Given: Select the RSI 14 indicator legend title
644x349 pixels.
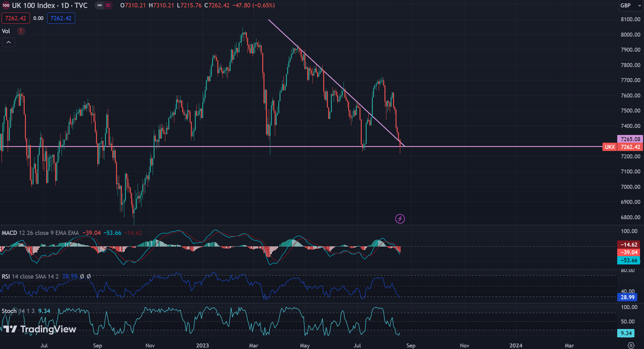Looking at the screenshot, I should [6, 276].
